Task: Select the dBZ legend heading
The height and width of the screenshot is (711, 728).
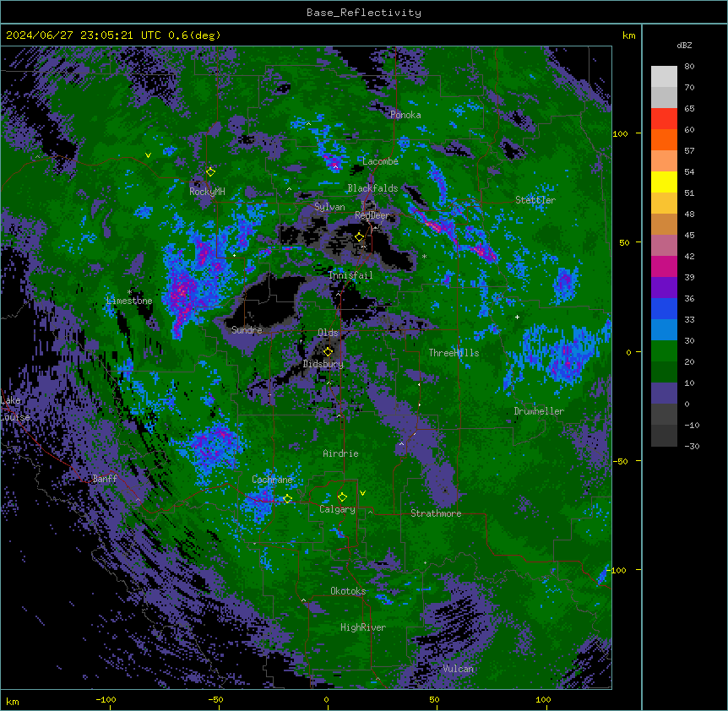Action: coord(684,45)
